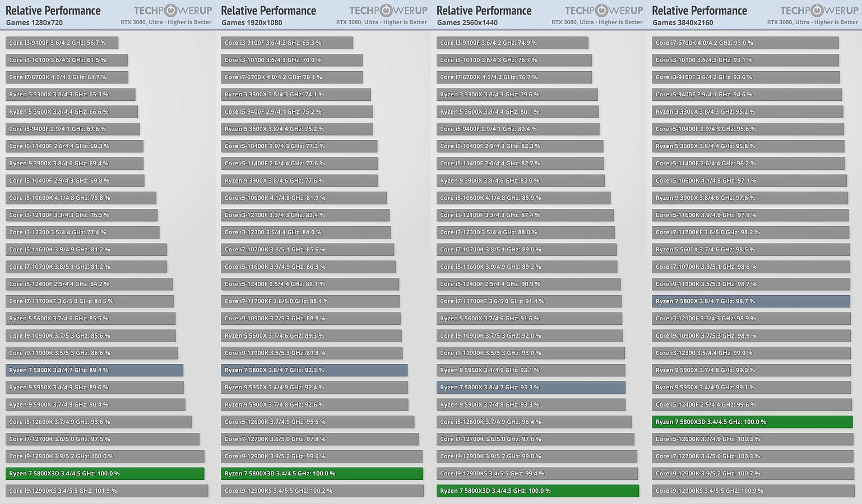The height and width of the screenshot is (504, 862).
Task: Select the 'Games 1280x720' subtitle
Action: (34, 22)
